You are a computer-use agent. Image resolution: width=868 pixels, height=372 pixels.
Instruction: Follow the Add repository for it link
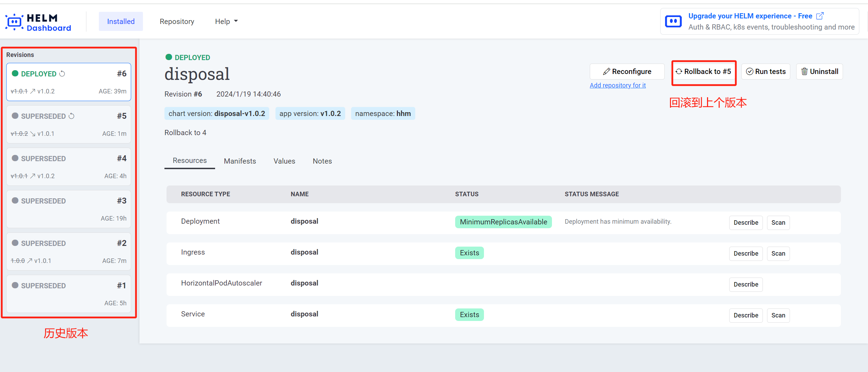click(x=618, y=85)
